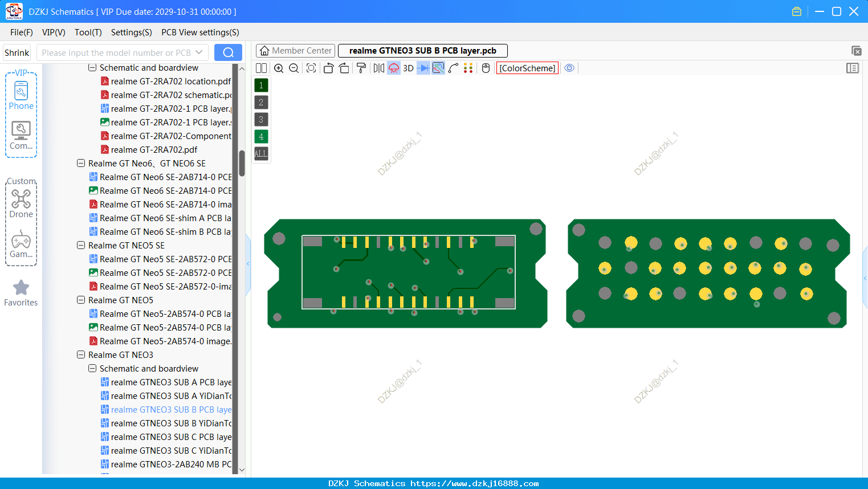
Task: Open the Settings(S) menu
Action: point(132,32)
